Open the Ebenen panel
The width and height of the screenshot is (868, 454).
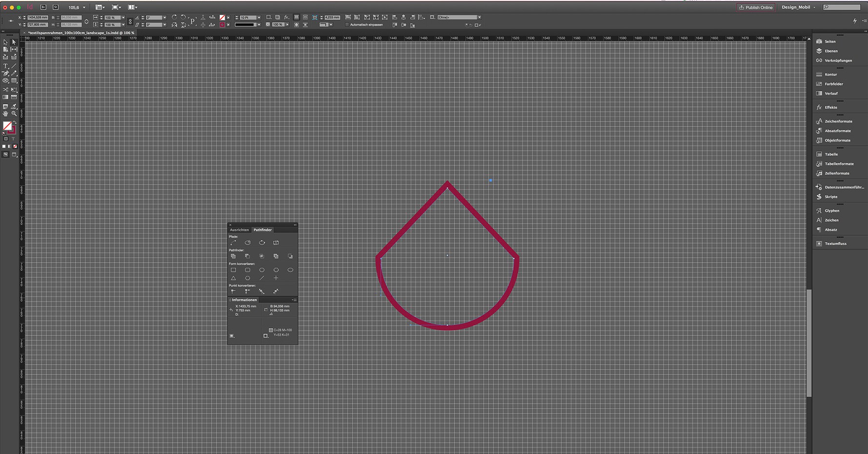click(x=830, y=51)
